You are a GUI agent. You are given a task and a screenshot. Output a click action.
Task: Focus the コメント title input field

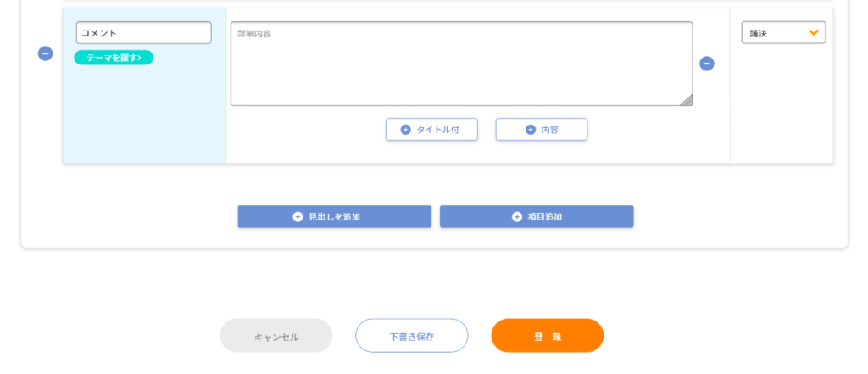144,33
